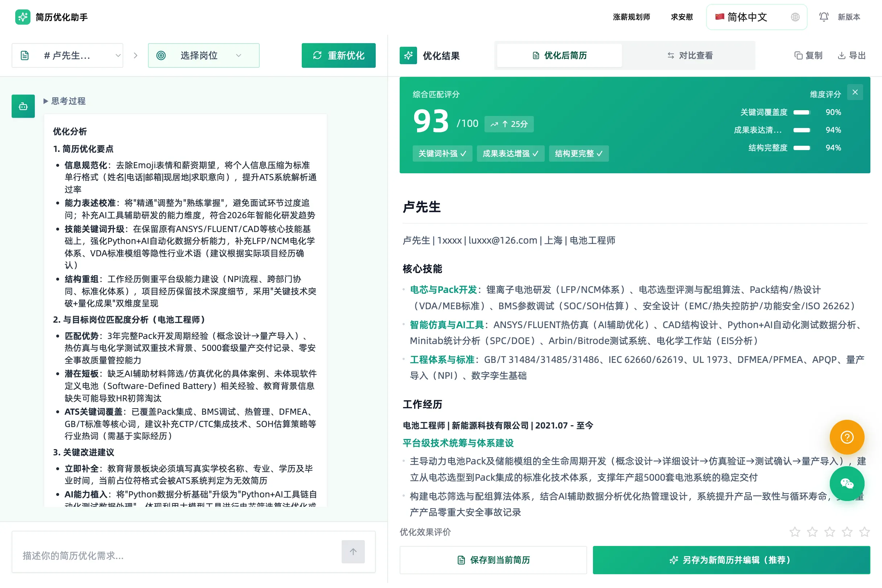Click the China flag icon
The height and width of the screenshot is (588, 882).
(719, 17)
